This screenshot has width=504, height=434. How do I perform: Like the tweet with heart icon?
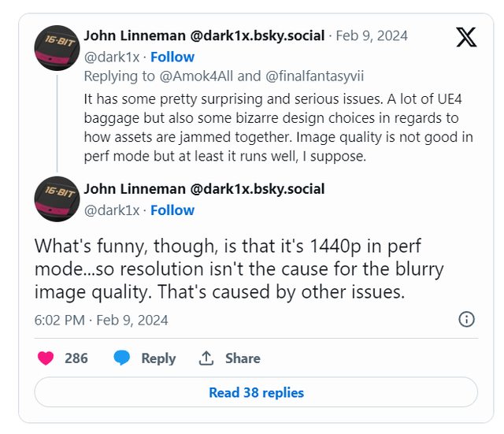(46, 358)
